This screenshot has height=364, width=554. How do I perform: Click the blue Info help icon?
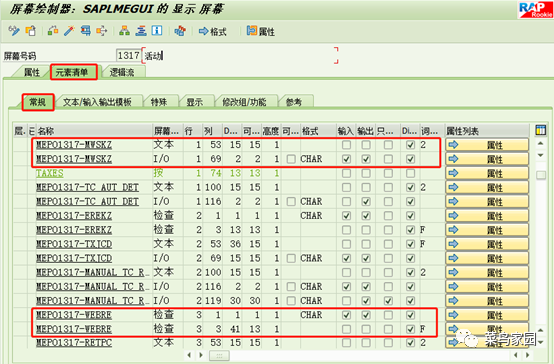point(157,31)
